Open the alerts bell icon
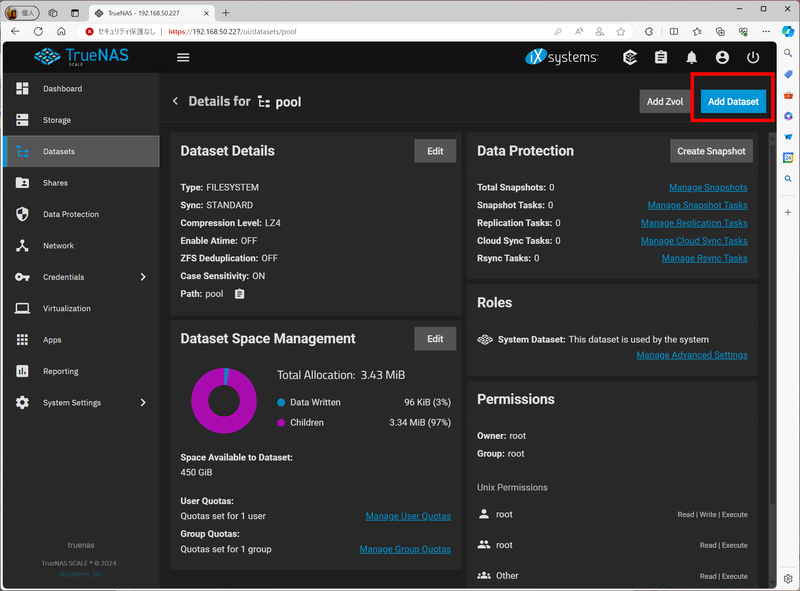Image resolution: width=800 pixels, height=591 pixels. point(691,57)
